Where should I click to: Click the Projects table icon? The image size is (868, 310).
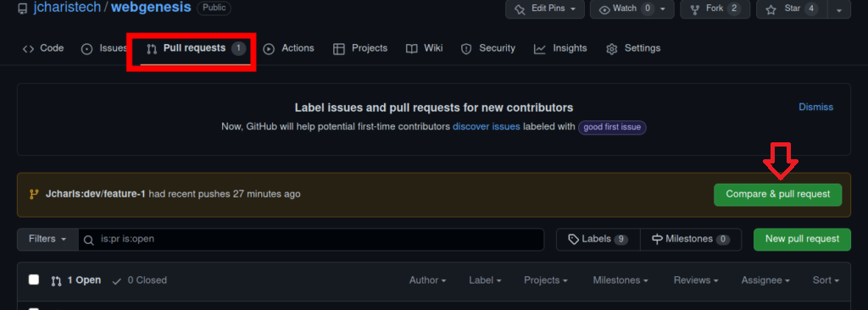pyautogui.click(x=339, y=49)
